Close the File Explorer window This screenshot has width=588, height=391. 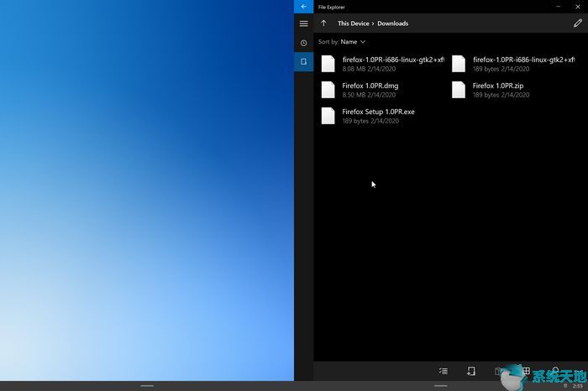[578, 7]
